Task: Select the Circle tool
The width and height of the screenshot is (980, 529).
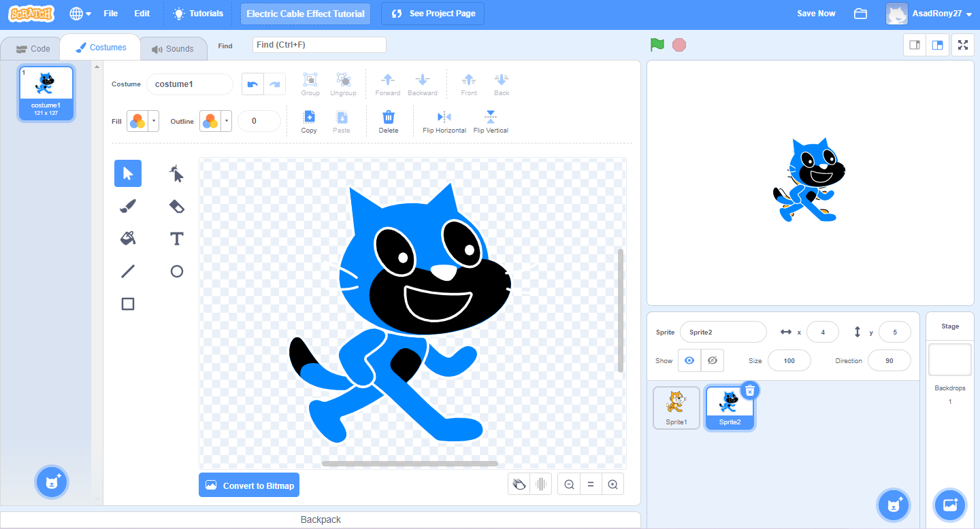Action: coord(176,271)
